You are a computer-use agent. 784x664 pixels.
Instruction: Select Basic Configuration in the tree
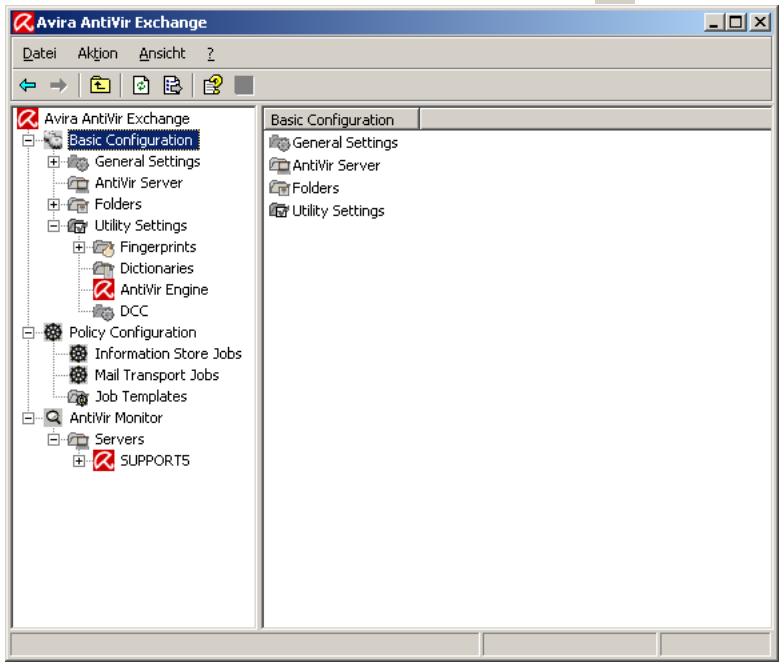[x=133, y=140]
